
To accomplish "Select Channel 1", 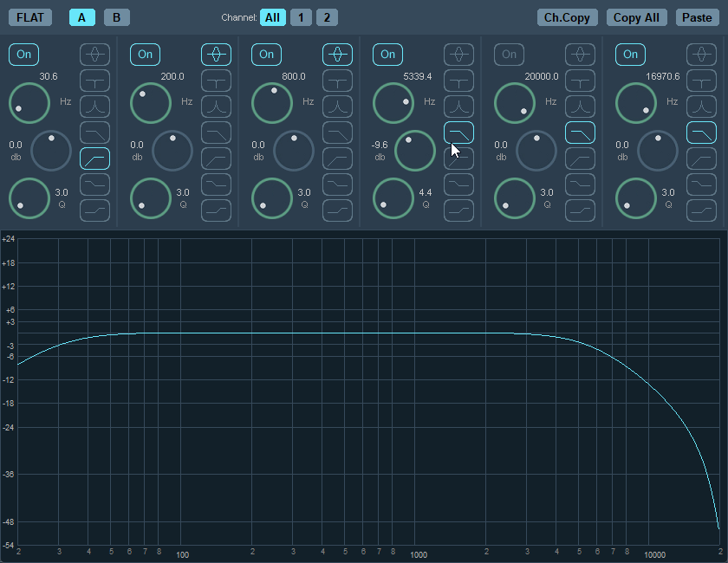I will coord(301,17).
